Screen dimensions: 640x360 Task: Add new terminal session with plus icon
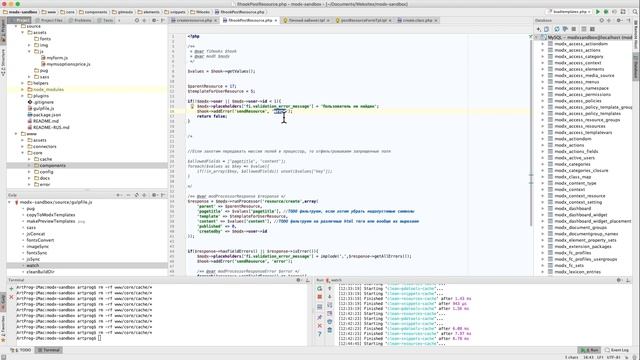11,289
